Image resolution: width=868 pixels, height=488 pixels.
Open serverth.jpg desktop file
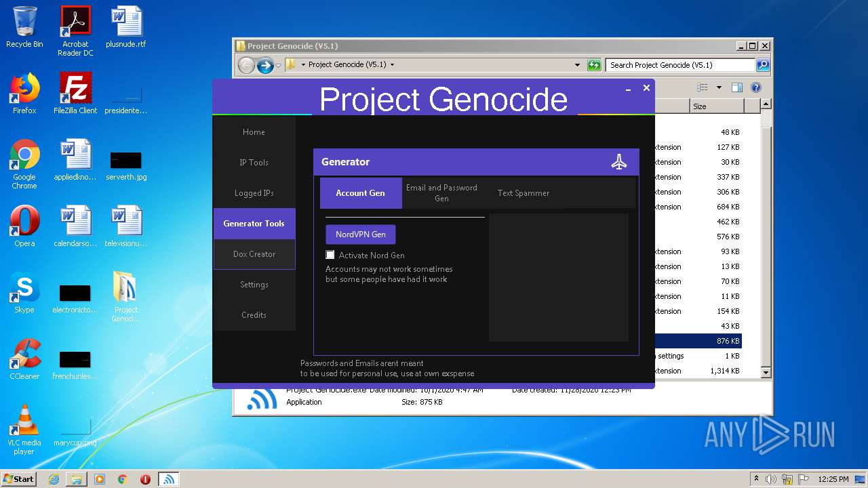click(x=126, y=165)
